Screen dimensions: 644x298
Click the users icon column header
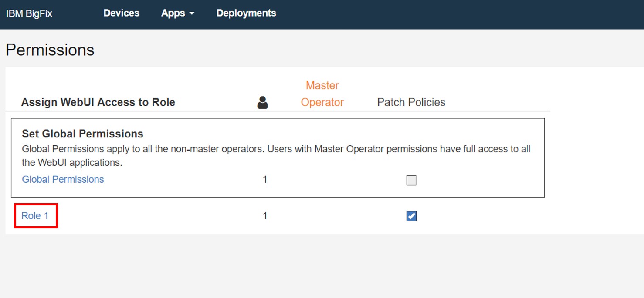[262, 103]
